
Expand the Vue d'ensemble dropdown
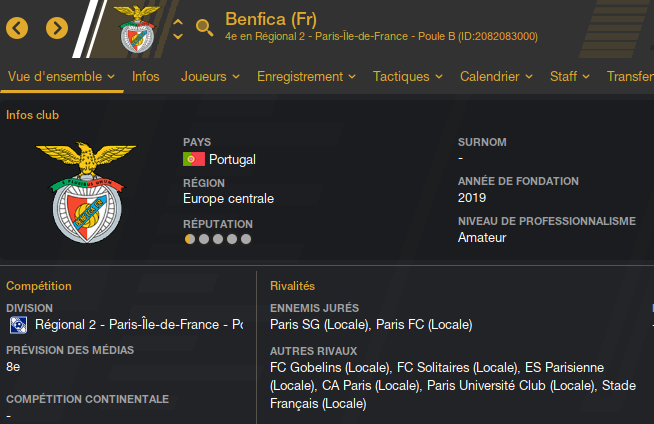[61, 76]
